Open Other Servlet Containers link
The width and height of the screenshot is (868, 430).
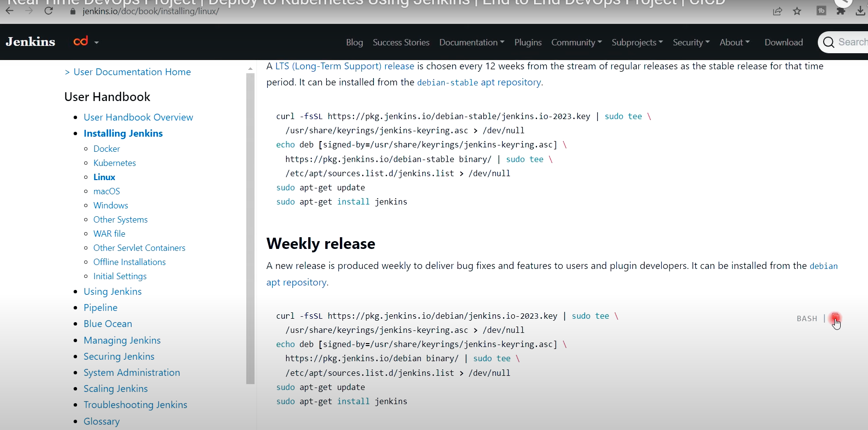pyautogui.click(x=139, y=248)
